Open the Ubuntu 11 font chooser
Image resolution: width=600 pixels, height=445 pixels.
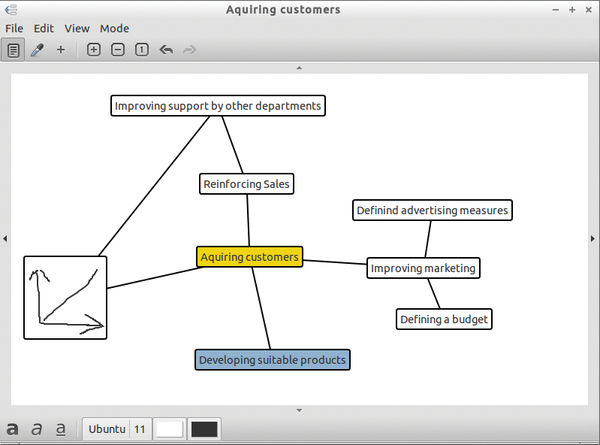[x=117, y=429]
